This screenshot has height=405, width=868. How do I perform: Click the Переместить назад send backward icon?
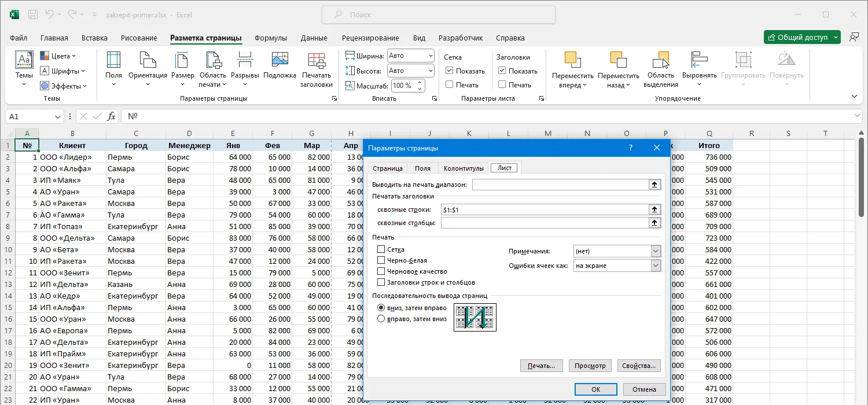[619, 60]
